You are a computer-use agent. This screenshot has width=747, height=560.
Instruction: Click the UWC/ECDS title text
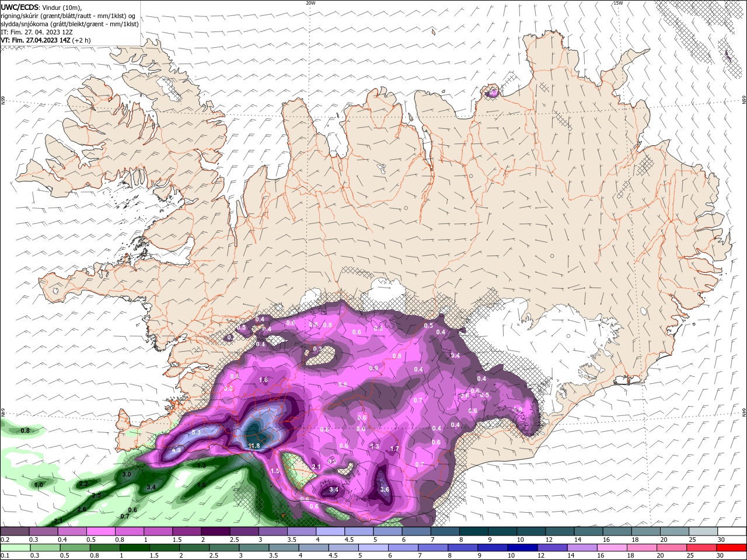(x=19, y=7)
